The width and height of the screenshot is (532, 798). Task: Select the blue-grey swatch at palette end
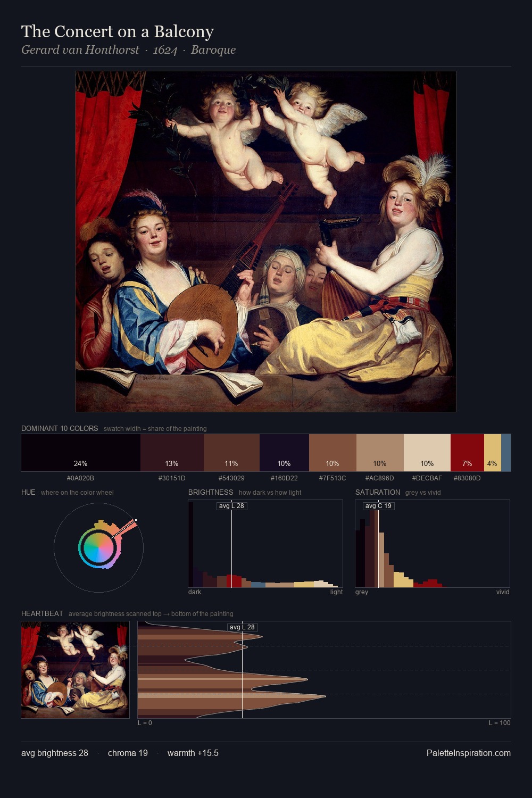(x=506, y=453)
